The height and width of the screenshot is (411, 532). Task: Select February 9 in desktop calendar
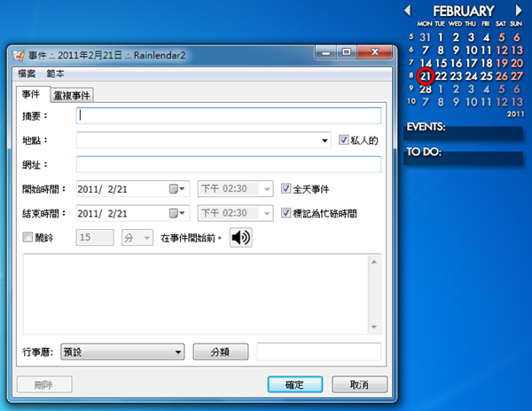pos(456,51)
